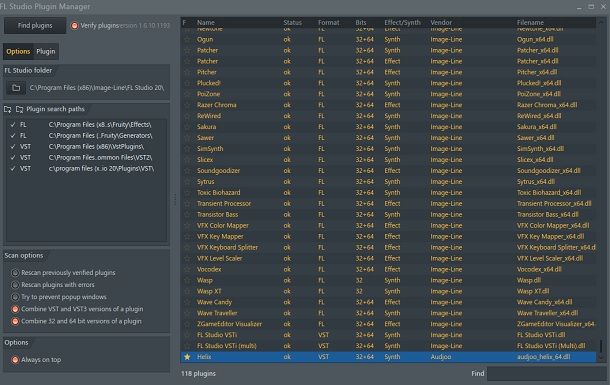Select the VFX Keyboard Splitter row
610x385 pixels.
coord(389,247)
